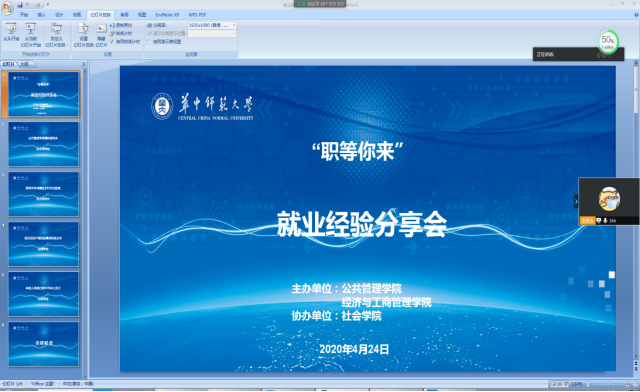Click Record Narration in ribbon
The width and height of the screenshot is (640, 392).
pos(121,25)
